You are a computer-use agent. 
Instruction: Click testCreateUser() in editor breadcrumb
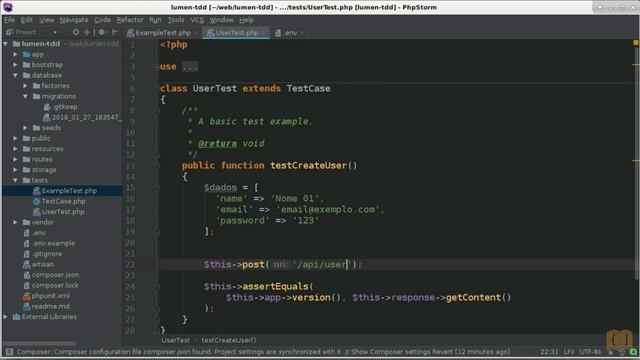229,340
